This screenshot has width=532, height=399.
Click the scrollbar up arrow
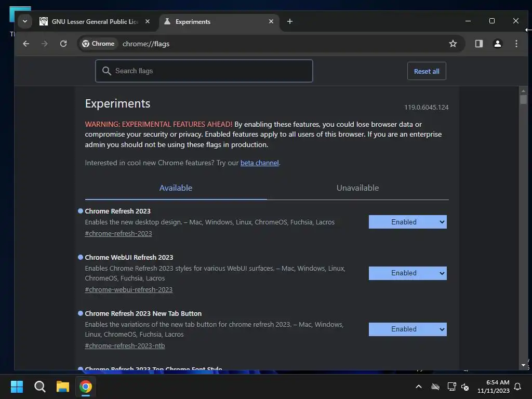523,91
